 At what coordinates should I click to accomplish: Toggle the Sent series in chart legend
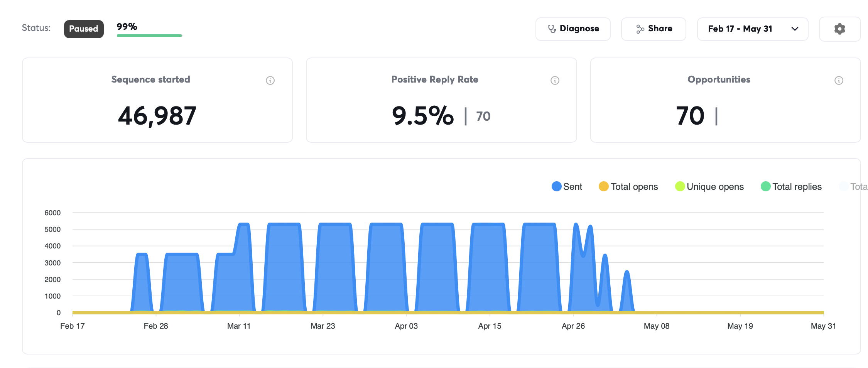[567, 187]
